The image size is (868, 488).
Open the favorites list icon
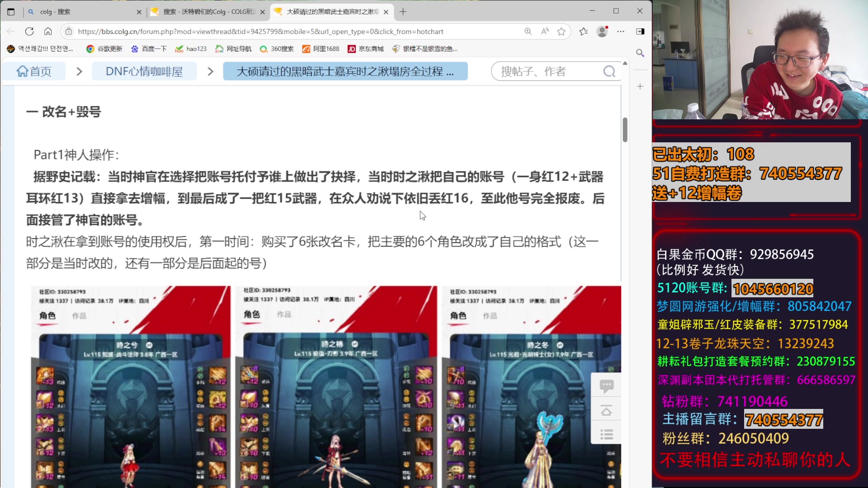coord(584,31)
